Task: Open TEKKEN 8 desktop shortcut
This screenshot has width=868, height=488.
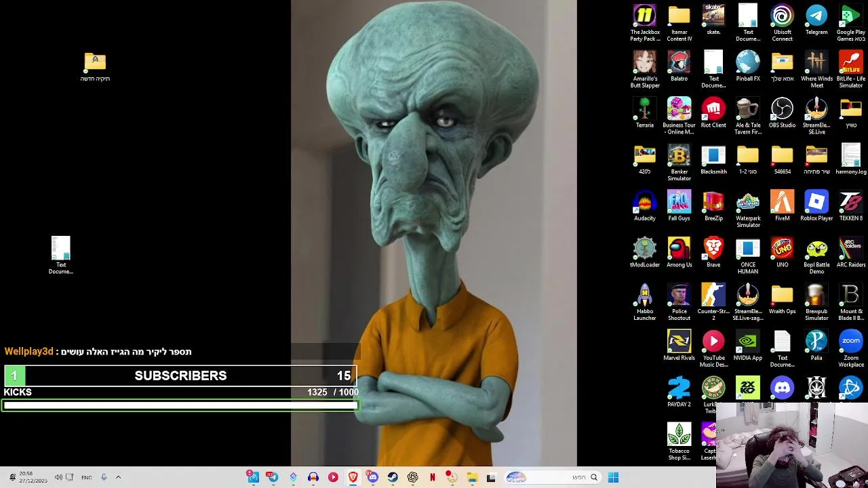Action: click(850, 206)
